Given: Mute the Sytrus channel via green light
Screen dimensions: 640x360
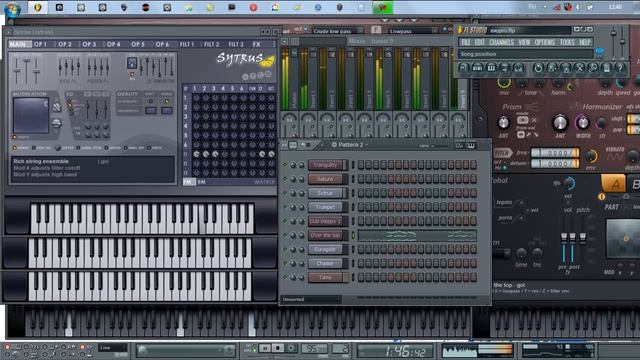Looking at the screenshot, I should click(285, 193).
